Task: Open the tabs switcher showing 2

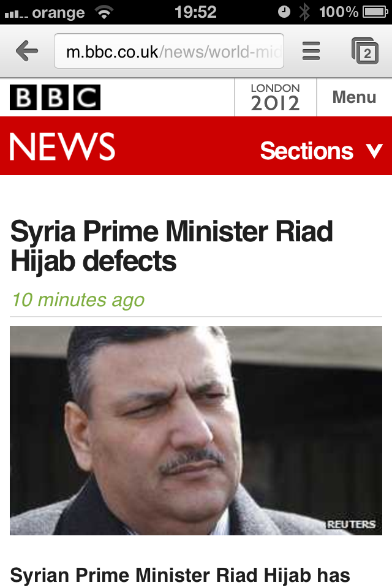Action: click(365, 51)
